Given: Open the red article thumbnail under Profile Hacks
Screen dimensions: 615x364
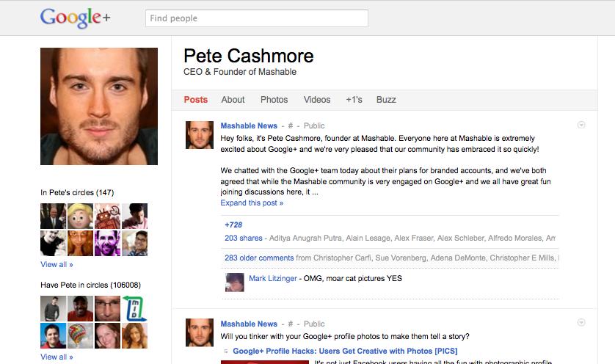Looking at the screenshot, I should (x=266, y=362).
